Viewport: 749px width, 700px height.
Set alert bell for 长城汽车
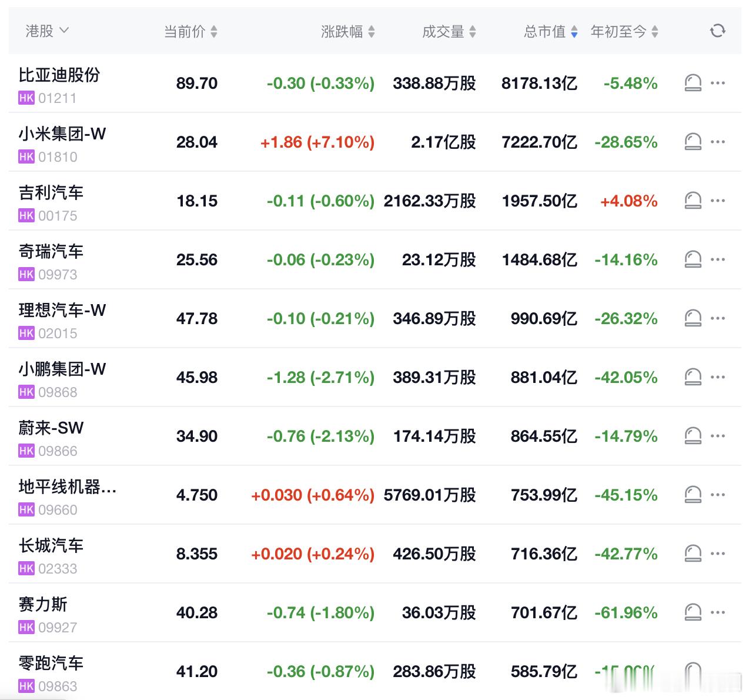693,554
